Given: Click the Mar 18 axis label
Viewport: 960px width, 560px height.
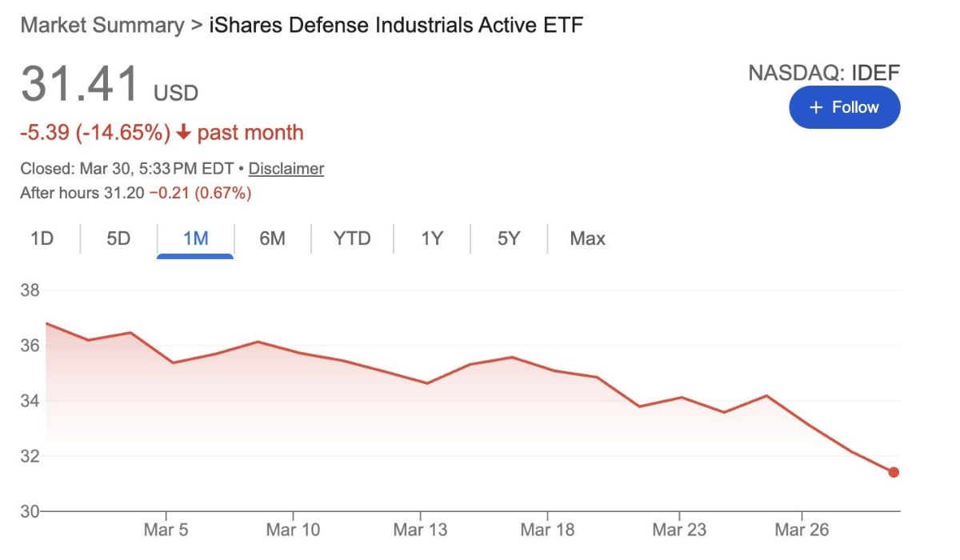Looking at the screenshot, I should (547, 530).
